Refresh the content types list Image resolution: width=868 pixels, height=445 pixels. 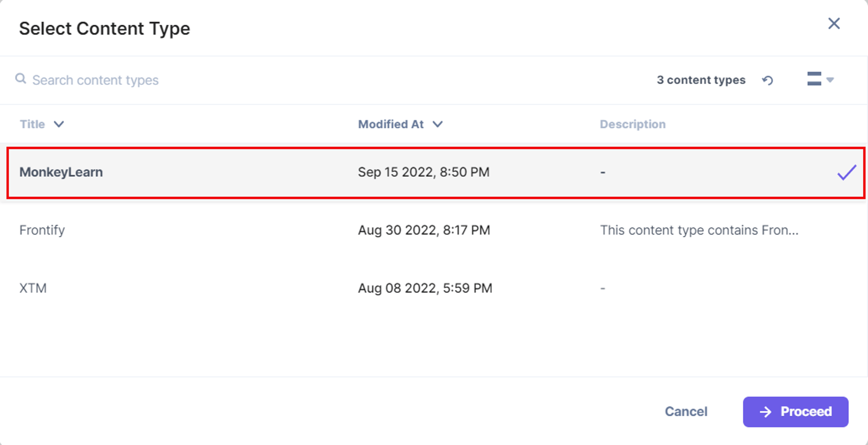click(x=768, y=80)
